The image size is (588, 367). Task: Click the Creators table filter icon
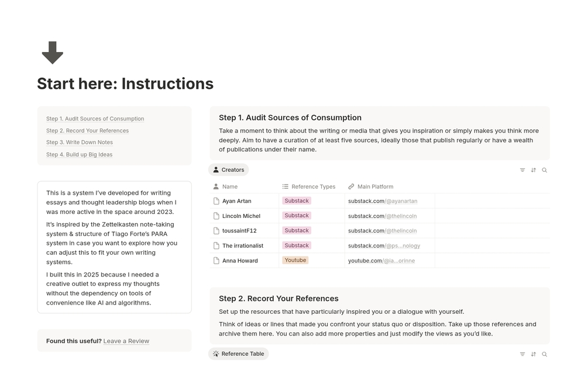[x=522, y=170]
